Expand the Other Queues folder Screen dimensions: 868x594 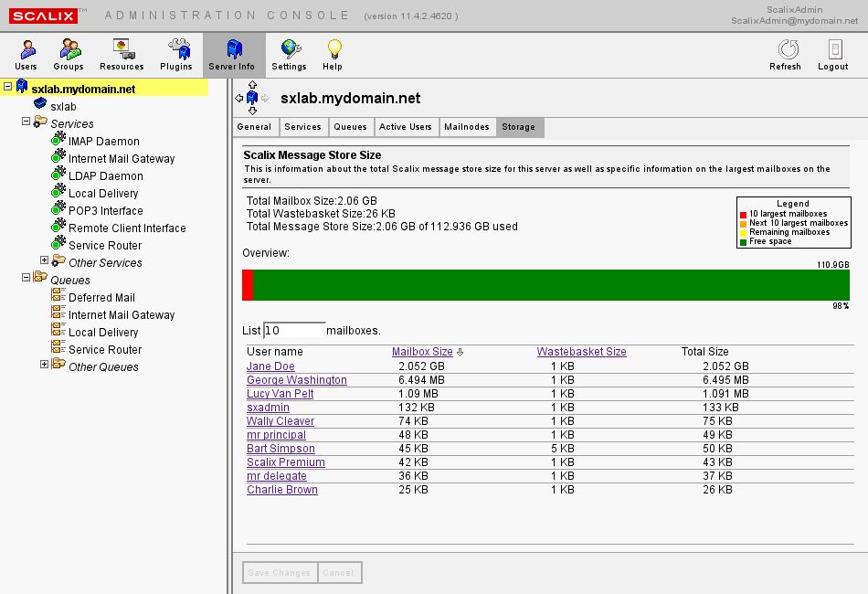(x=44, y=366)
